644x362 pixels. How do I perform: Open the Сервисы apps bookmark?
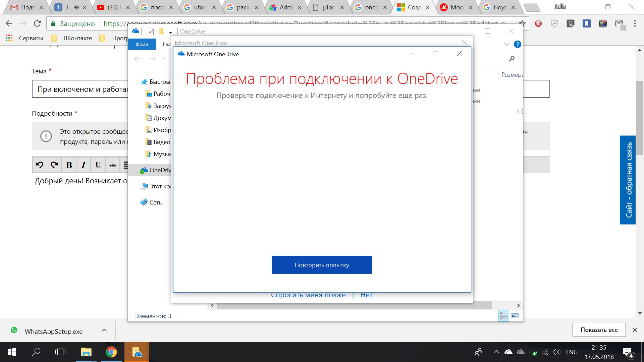coord(24,38)
